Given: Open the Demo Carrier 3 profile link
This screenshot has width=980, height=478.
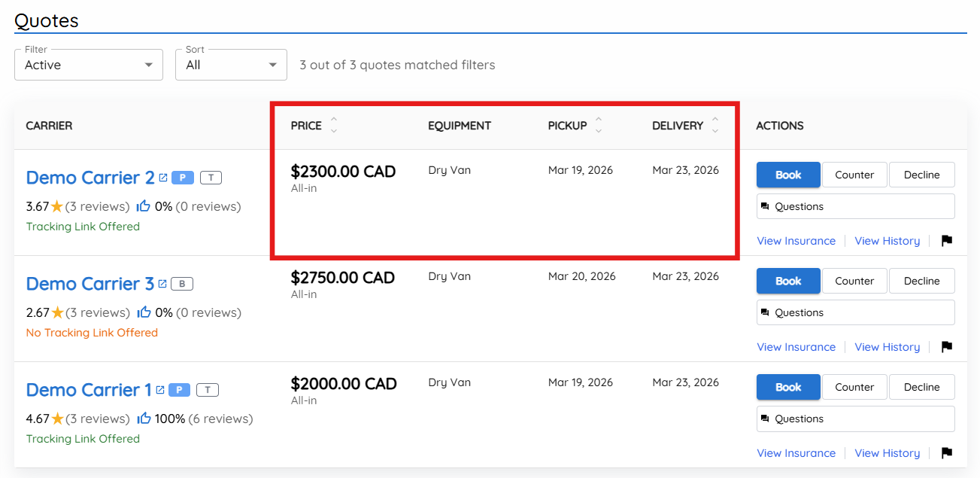Looking at the screenshot, I should click(90, 284).
